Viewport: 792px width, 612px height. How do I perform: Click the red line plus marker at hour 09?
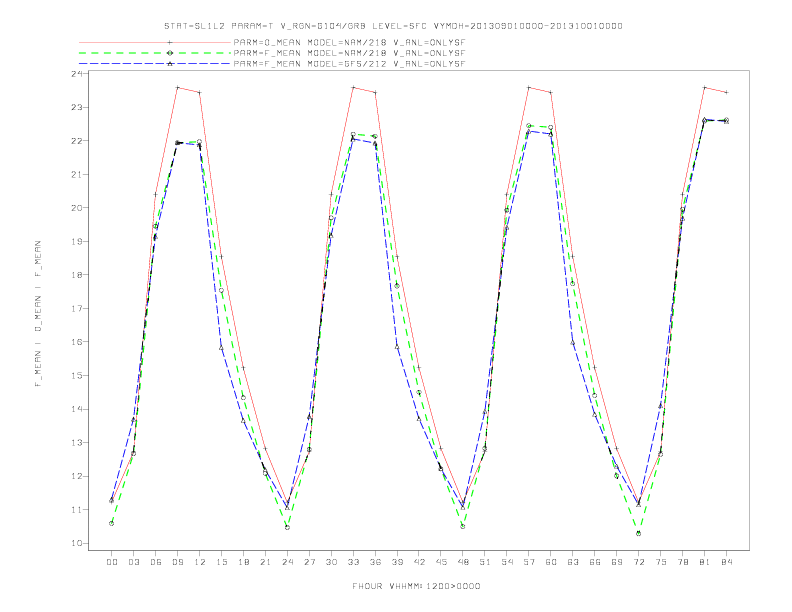(x=177, y=88)
